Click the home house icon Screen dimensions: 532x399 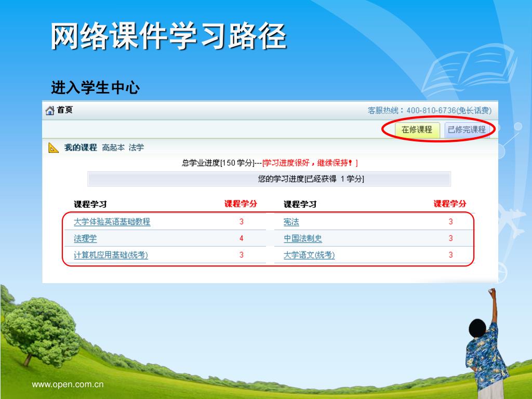tap(50, 110)
